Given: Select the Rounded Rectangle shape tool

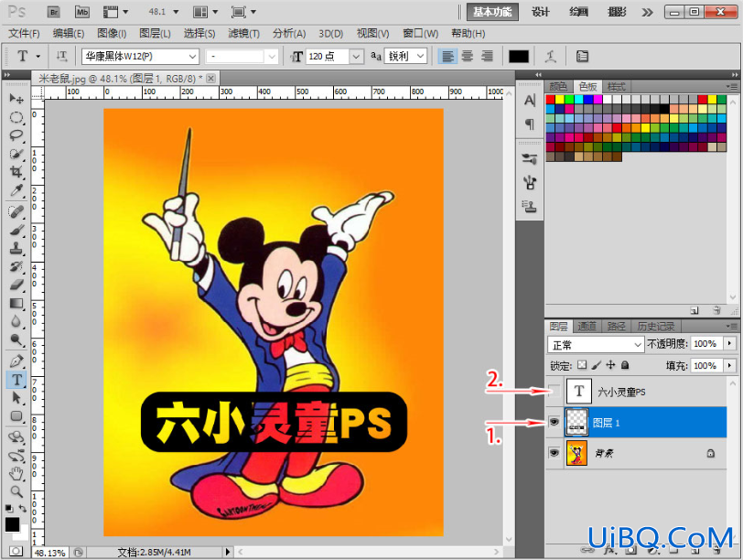Looking at the screenshot, I should (x=16, y=416).
